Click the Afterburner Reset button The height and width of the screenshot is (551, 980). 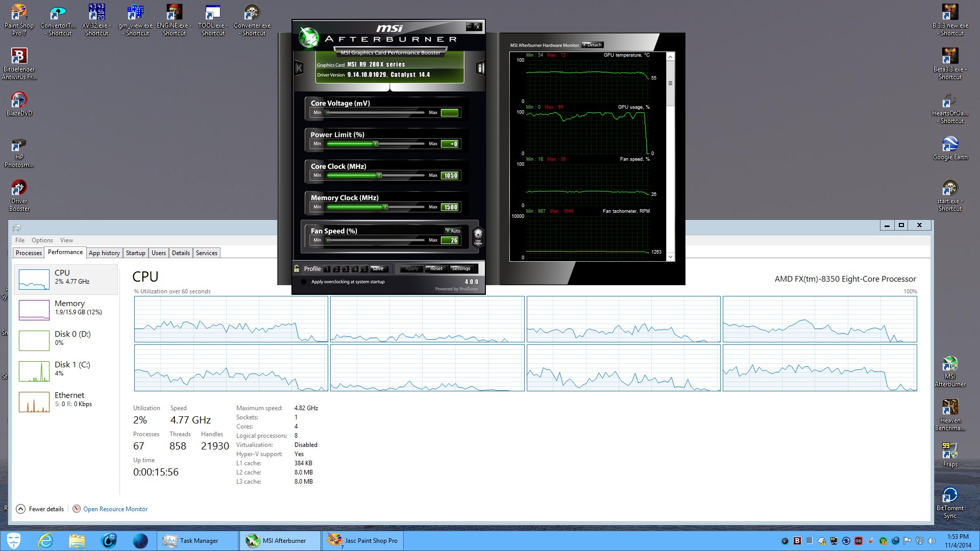pyautogui.click(x=436, y=268)
